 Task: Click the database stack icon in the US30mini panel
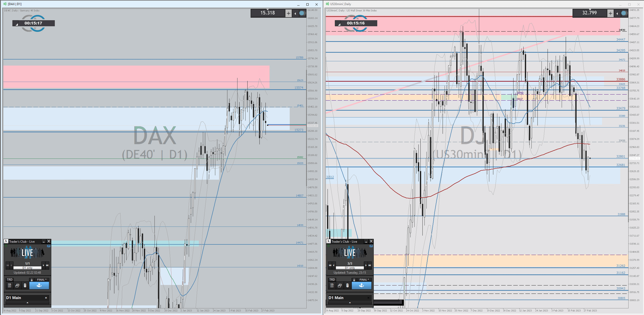click(347, 285)
